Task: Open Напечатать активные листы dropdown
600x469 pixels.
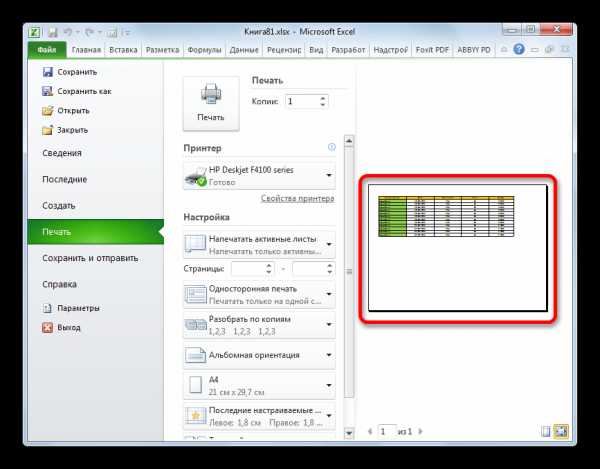Action: (259, 245)
